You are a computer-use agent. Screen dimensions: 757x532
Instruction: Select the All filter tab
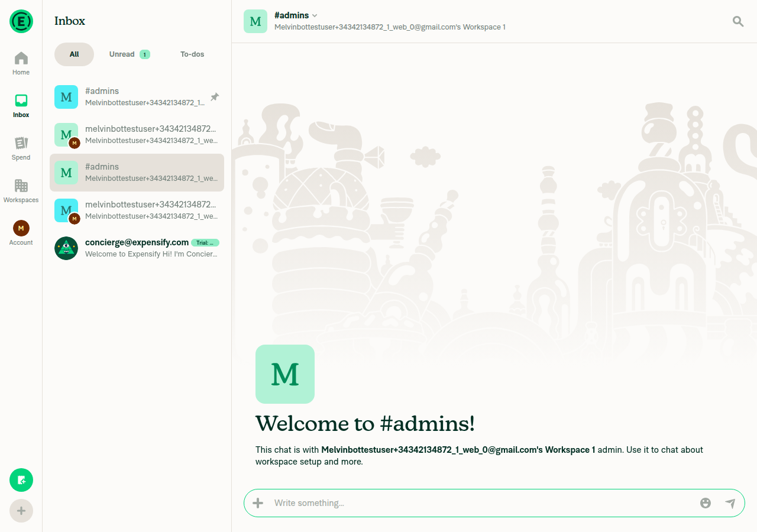pos(74,54)
